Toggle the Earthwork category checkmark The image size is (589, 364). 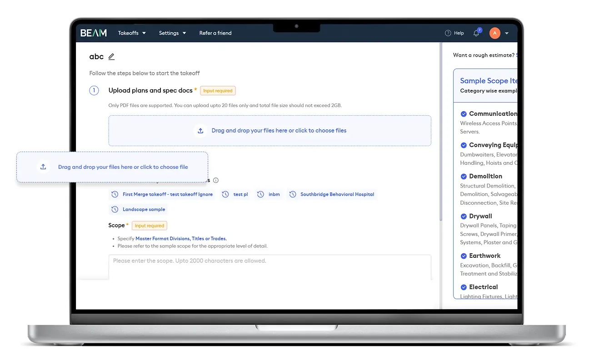point(464,256)
